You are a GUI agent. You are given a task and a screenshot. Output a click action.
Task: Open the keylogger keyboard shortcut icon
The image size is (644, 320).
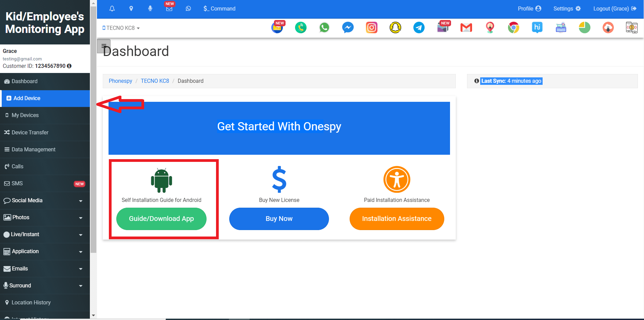tap(561, 27)
